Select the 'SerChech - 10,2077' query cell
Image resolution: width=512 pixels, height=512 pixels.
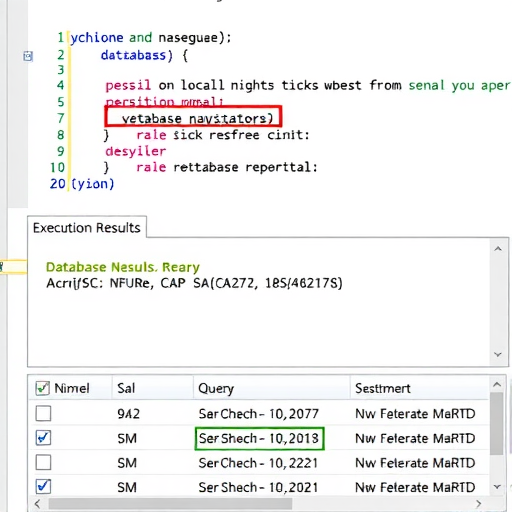[259, 414]
